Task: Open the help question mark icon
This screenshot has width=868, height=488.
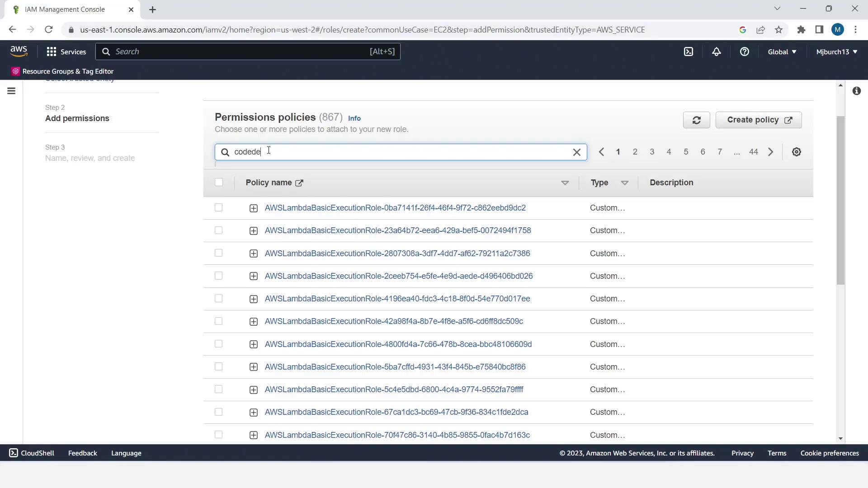Action: pyautogui.click(x=744, y=52)
